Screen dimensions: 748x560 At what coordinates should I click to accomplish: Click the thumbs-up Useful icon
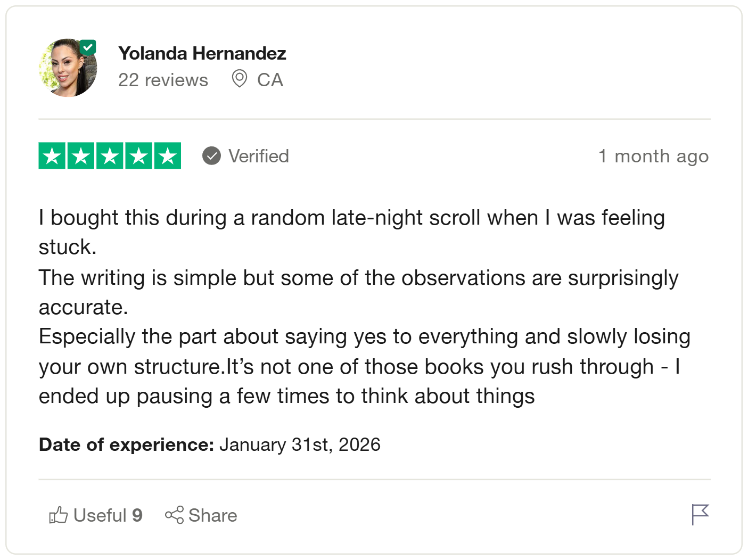pyautogui.click(x=59, y=515)
